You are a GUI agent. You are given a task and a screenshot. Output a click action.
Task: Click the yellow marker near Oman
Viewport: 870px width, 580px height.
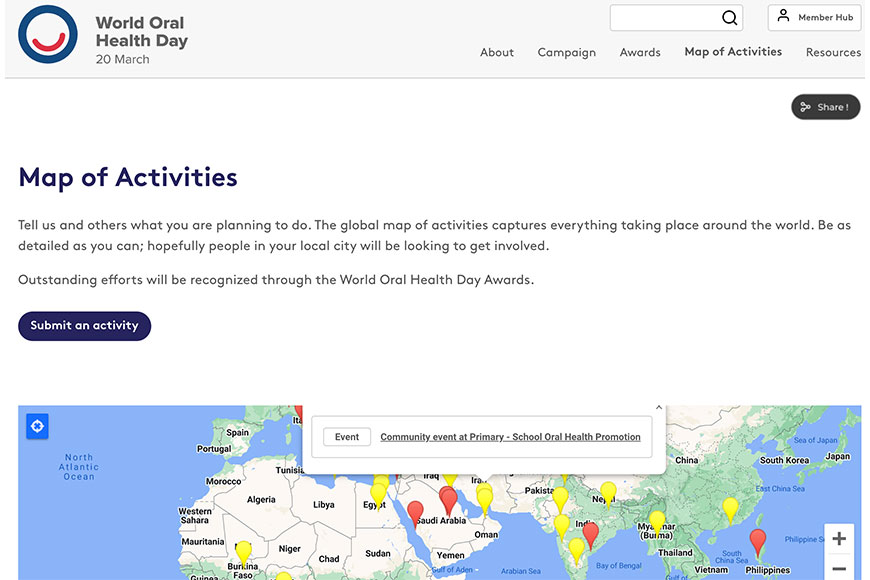484,500
